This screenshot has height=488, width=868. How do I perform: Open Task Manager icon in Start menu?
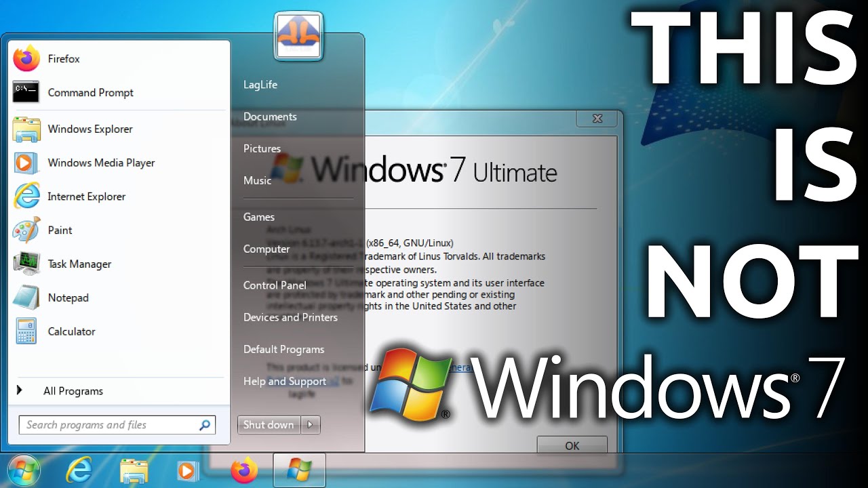coord(26,264)
